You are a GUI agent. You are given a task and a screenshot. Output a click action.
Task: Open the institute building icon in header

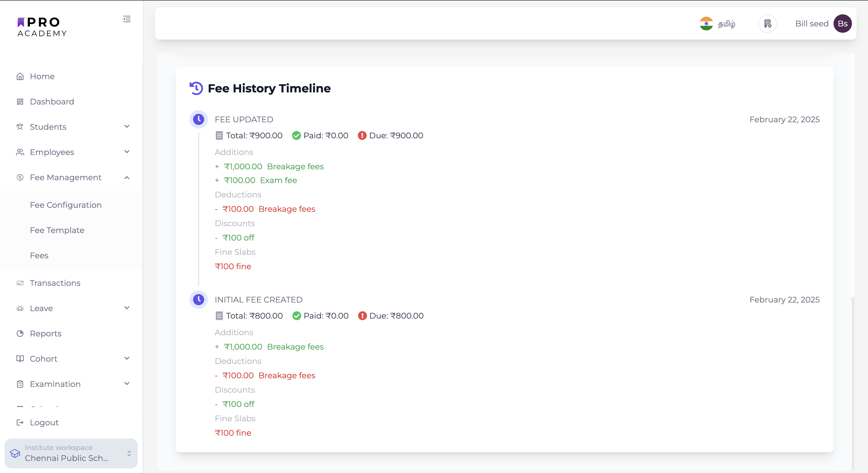click(767, 24)
